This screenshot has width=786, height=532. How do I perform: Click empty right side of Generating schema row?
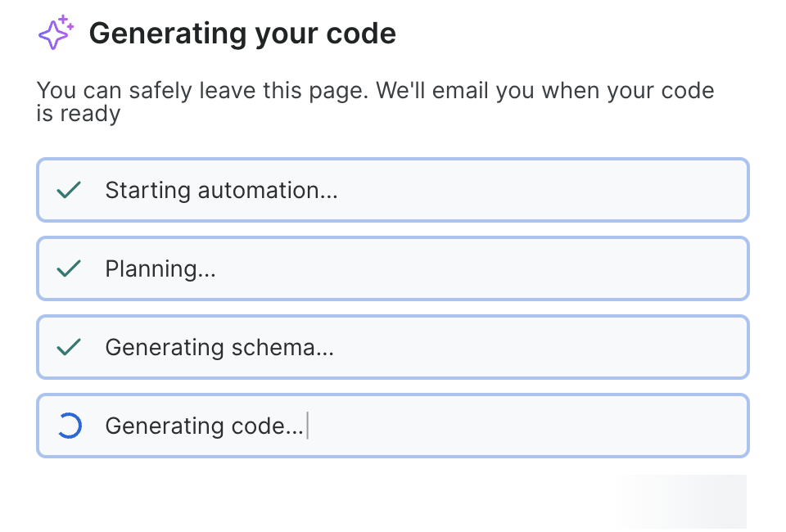tap(573, 347)
